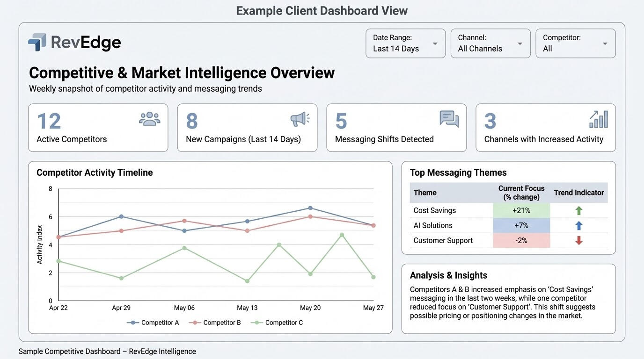644x359 pixels.
Task: Click Competitor A's May 20 data point
Action: pos(310,208)
